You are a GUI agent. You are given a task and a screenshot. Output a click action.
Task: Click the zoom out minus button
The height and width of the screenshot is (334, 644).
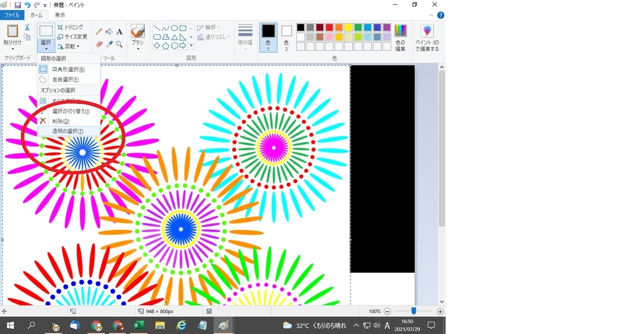point(387,311)
